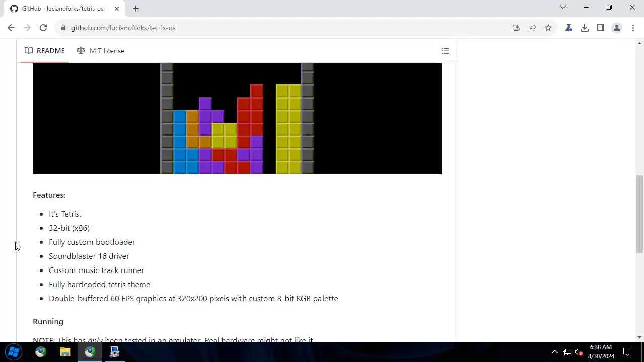Click the 'Double-buffered 60 FPS graphics' list item

click(x=193, y=299)
